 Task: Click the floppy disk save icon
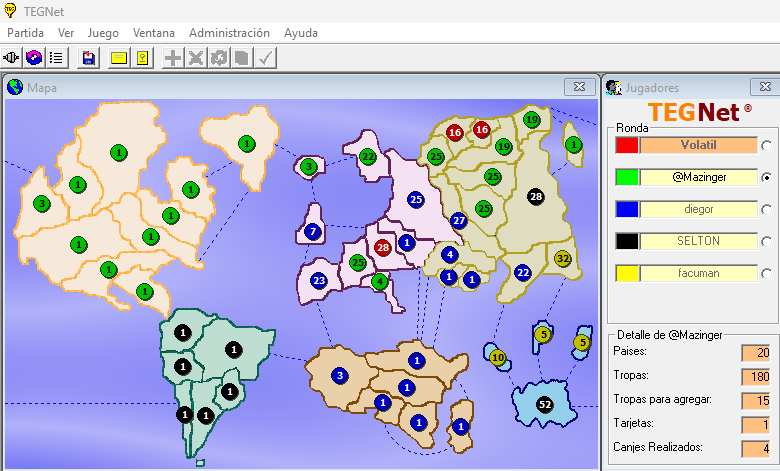click(89, 58)
